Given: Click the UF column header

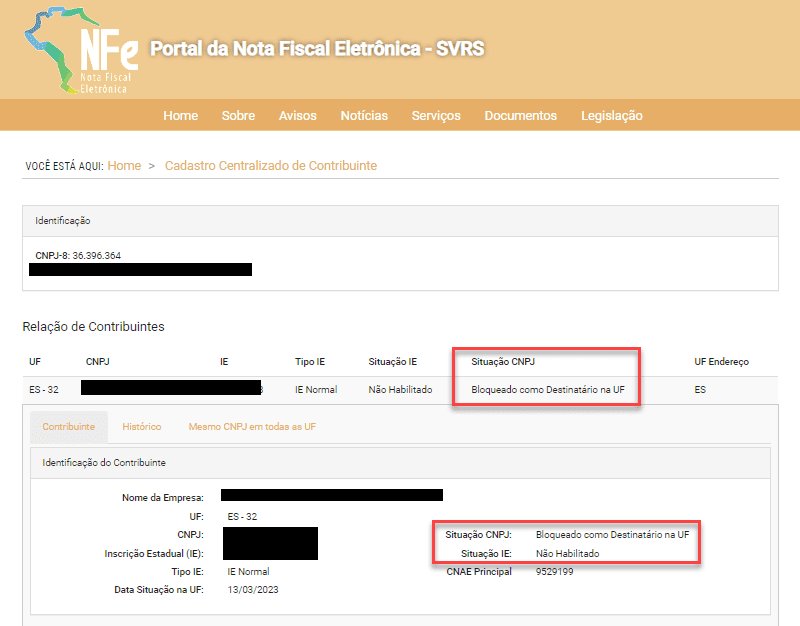Looking at the screenshot, I should pos(35,362).
